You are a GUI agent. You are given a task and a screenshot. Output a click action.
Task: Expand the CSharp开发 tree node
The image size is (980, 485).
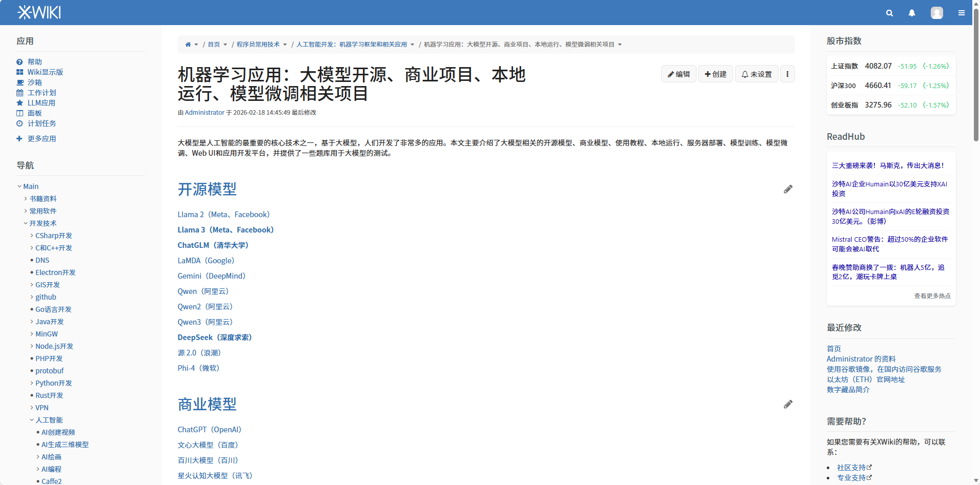coord(31,236)
